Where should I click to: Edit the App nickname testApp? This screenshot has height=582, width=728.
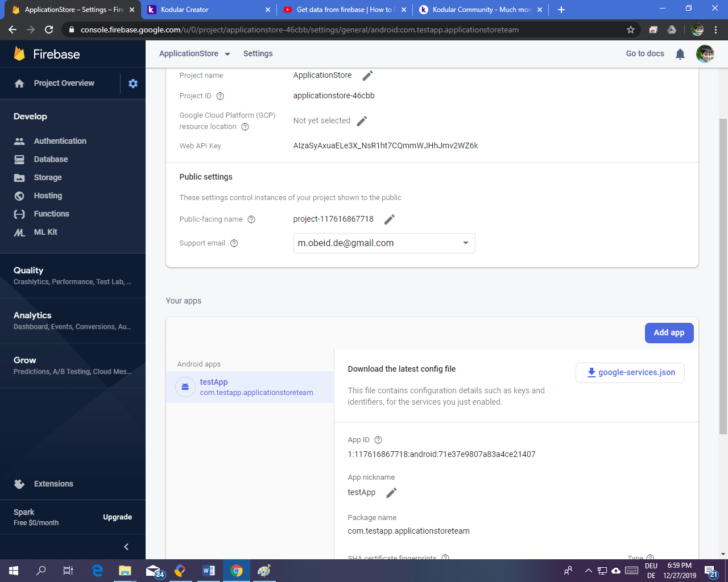coord(391,493)
